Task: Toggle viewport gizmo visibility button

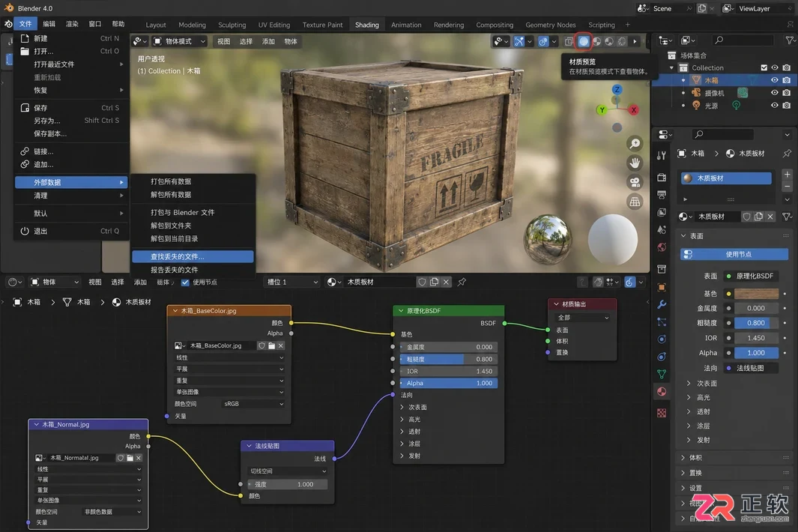Action: point(519,41)
